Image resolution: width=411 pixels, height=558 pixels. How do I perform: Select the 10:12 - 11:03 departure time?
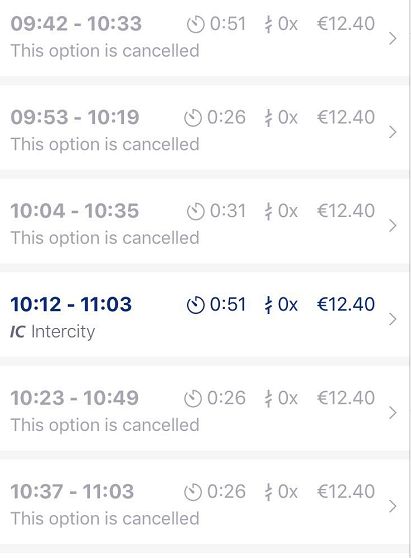[71, 305]
